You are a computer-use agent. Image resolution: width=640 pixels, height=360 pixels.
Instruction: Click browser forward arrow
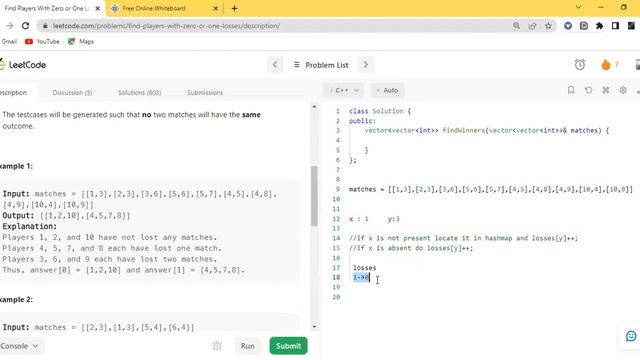[9, 26]
